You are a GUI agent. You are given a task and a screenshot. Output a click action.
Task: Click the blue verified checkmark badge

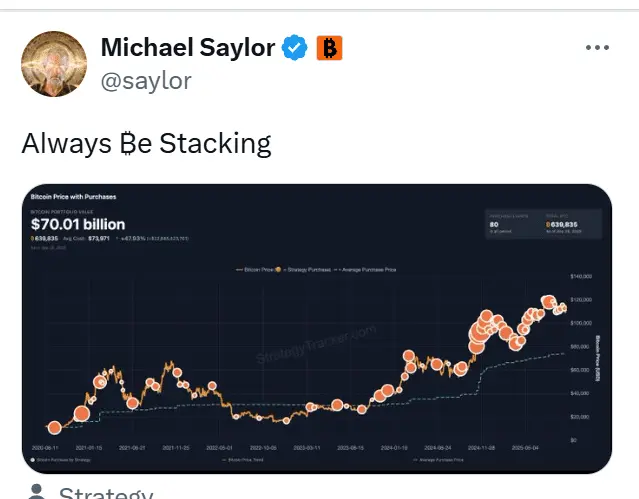pos(295,48)
